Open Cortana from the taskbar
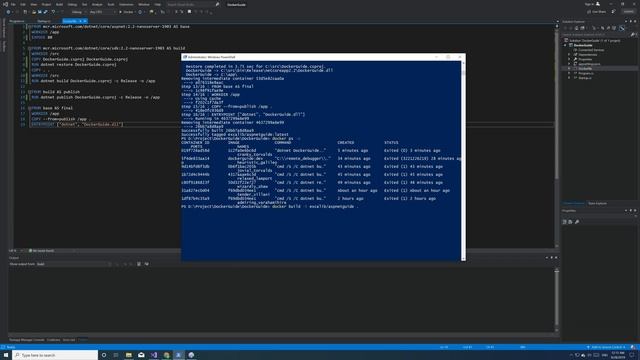Viewport: 640px width, 360px height. coord(104,355)
